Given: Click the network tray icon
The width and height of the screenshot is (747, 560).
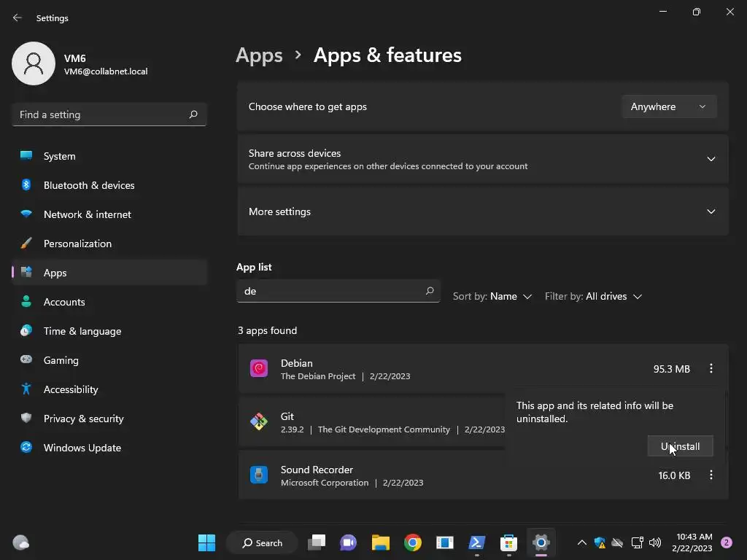Looking at the screenshot, I should pyautogui.click(x=637, y=542).
